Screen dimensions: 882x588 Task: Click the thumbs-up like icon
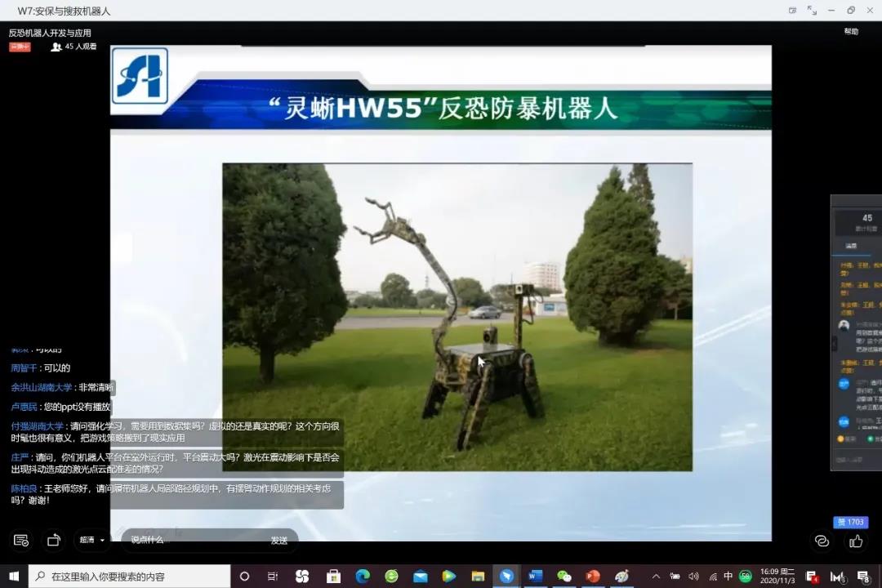coord(856,541)
